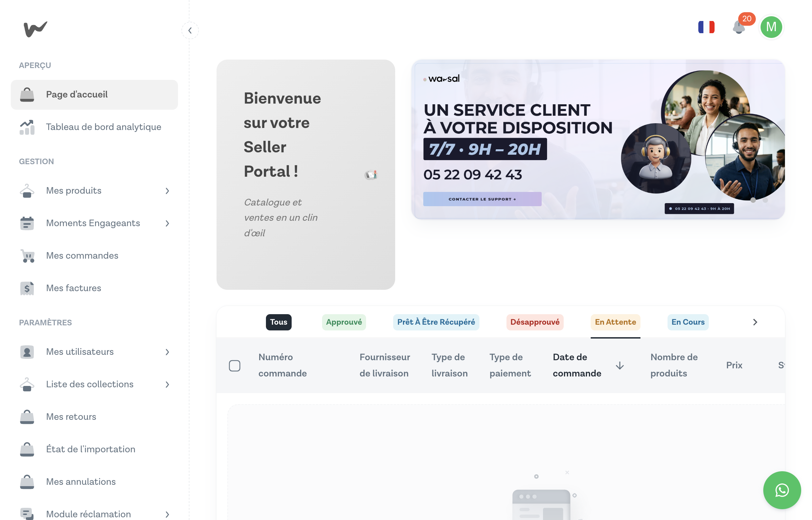Viewport: 812px width, 520px height.
Task: Open Tableau de bord analytique
Action: [103, 127]
